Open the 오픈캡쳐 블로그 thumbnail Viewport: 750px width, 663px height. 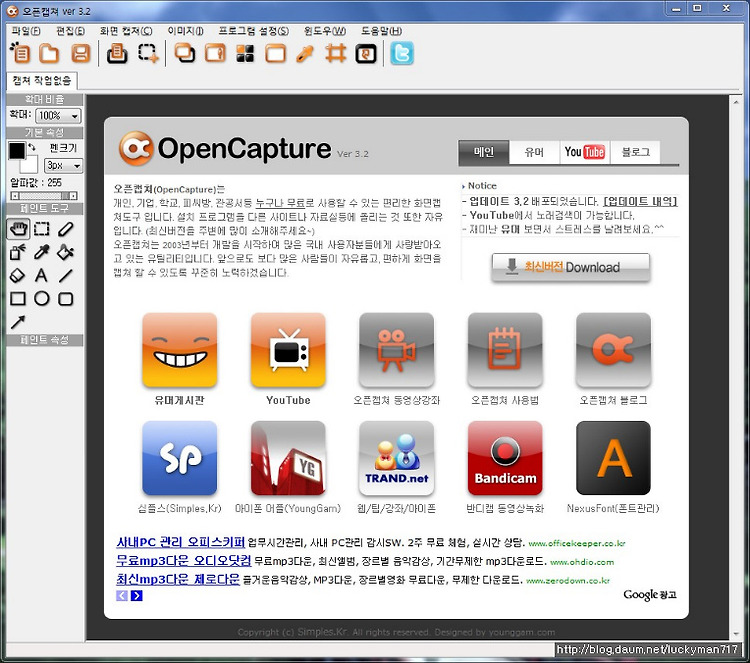[613, 350]
